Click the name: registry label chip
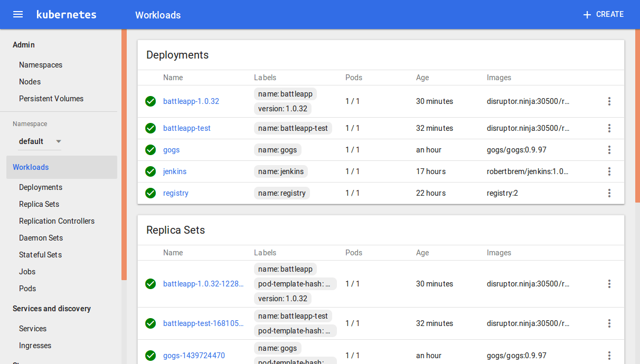The image size is (640, 364). point(281,193)
